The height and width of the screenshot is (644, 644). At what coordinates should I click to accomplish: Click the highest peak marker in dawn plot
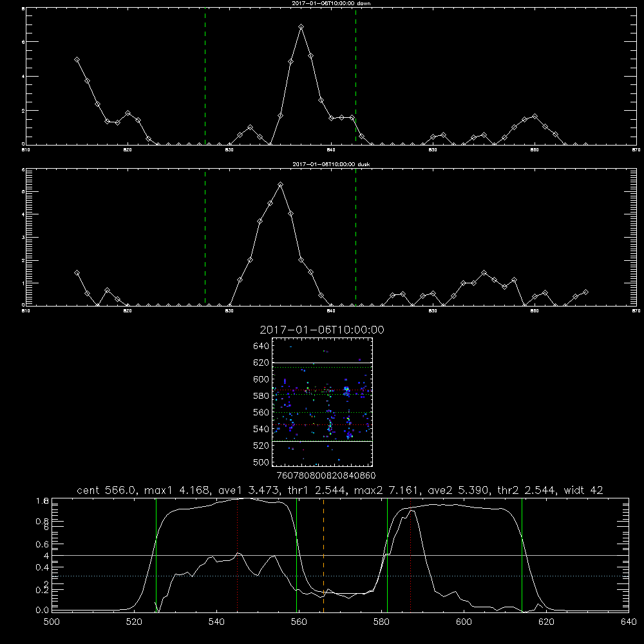[x=301, y=26]
